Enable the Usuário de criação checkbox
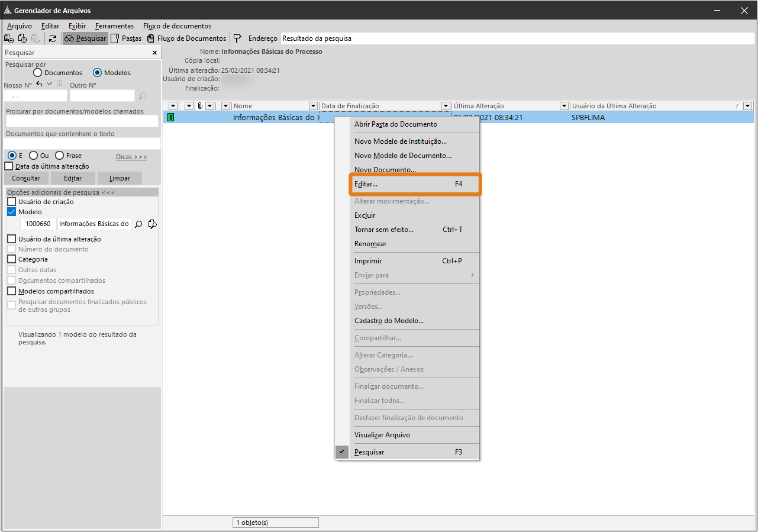 pos(11,202)
